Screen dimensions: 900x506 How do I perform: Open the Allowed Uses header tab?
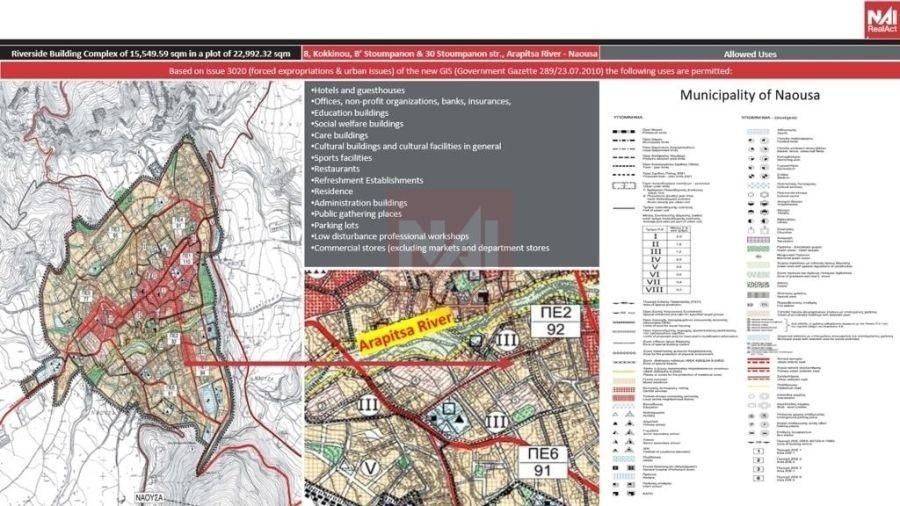pos(751,54)
